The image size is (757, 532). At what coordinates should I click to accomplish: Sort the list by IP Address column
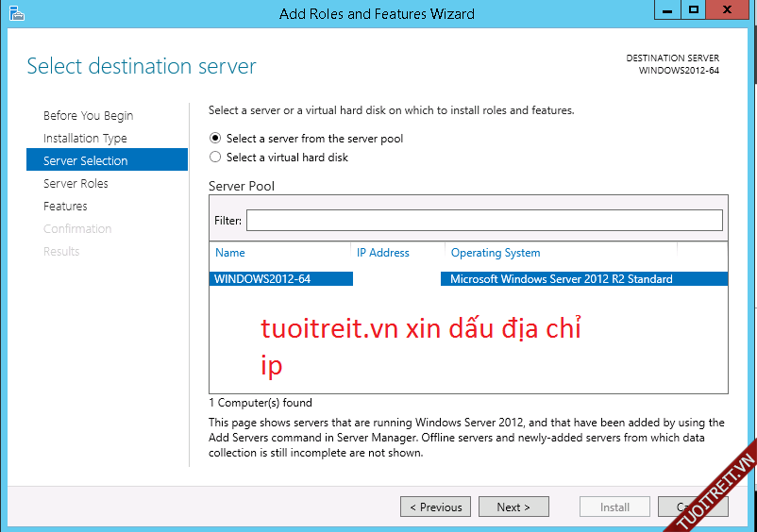pos(383,253)
